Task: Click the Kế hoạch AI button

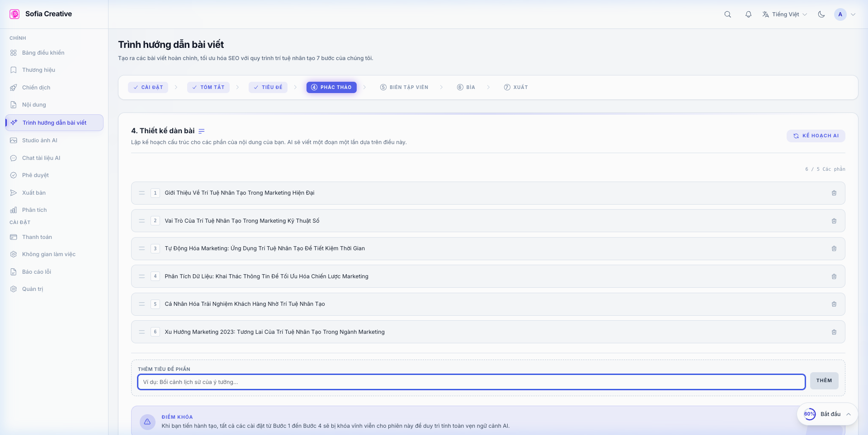Action: (x=816, y=136)
